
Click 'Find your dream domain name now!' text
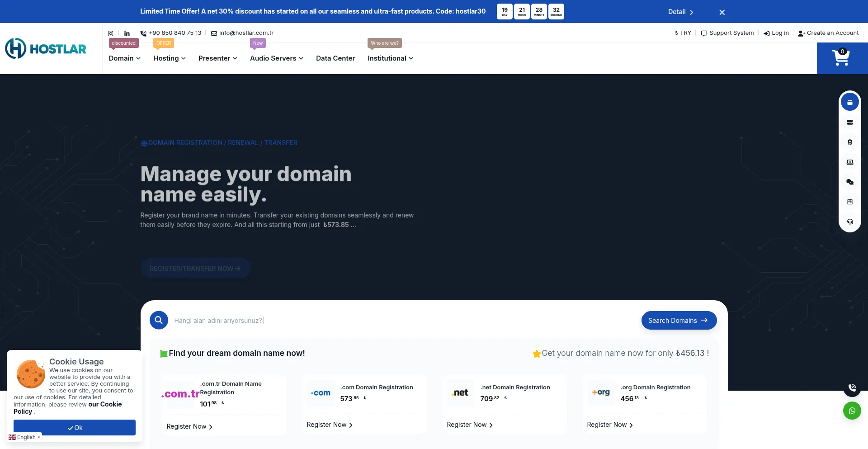pos(237,353)
